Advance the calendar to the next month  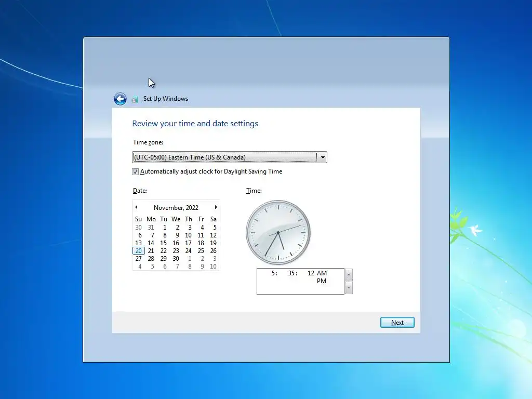click(216, 207)
